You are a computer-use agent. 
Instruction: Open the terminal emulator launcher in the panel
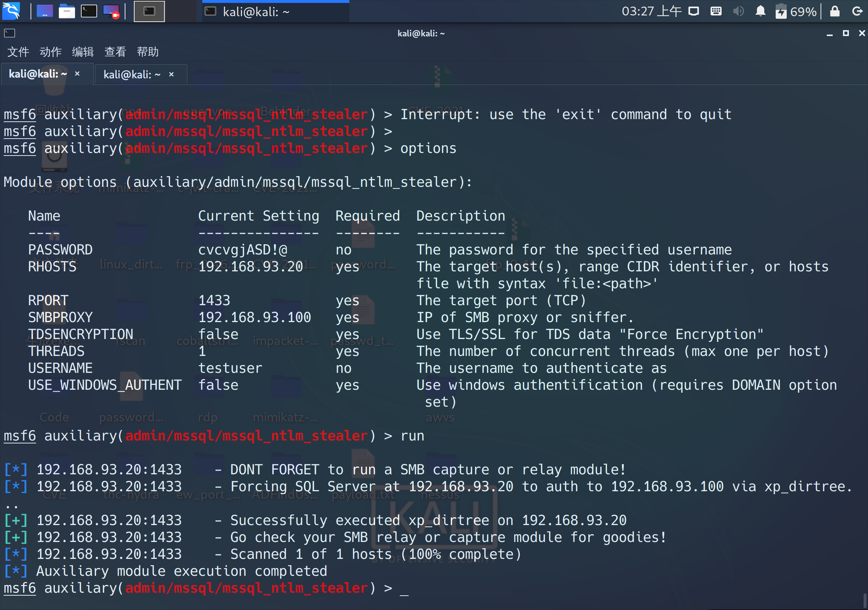click(89, 11)
